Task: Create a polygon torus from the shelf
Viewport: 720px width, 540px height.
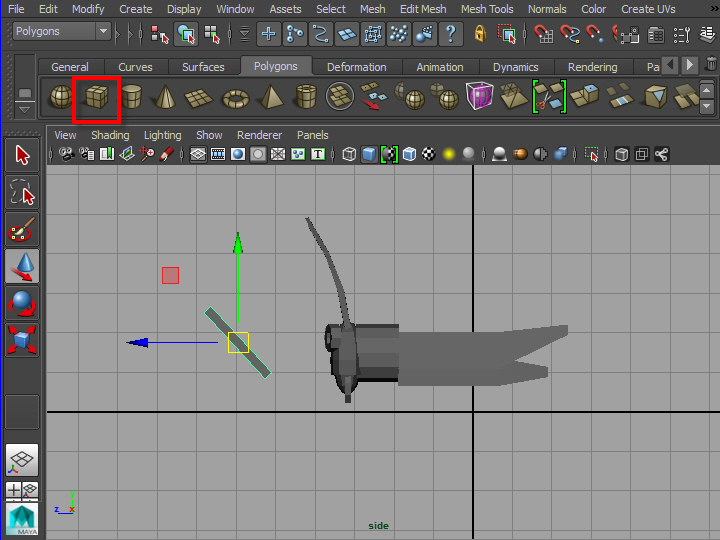Action: (236, 98)
